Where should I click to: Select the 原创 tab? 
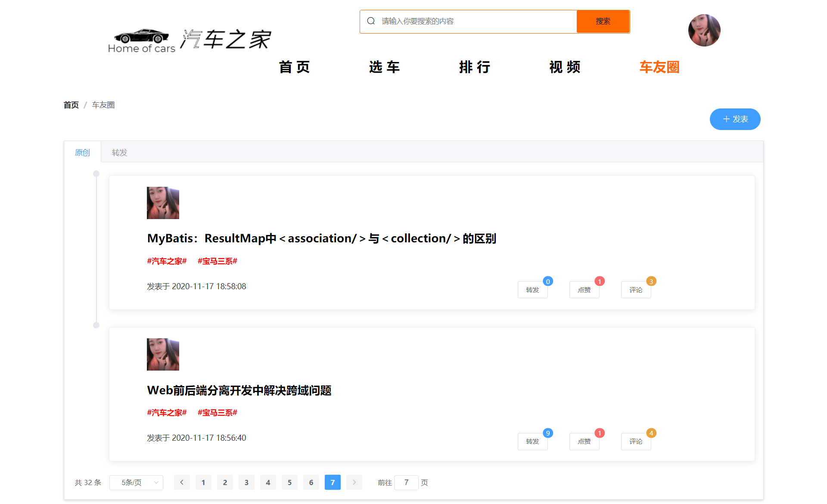pyautogui.click(x=83, y=152)
